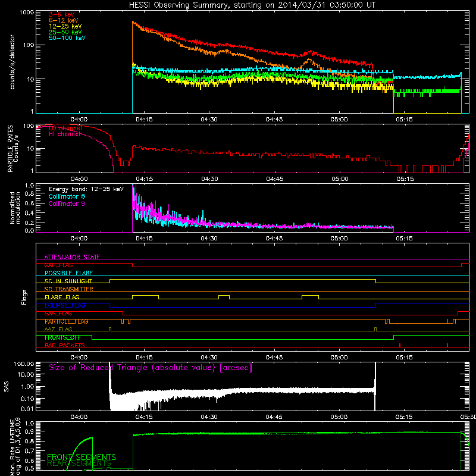Click the ECLIPSE_FLAG label
Screen dimensions: 476x476
[65, 305]
